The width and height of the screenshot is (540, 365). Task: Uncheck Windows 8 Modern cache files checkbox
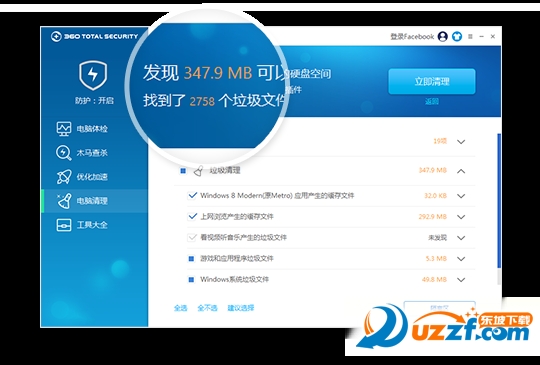[192, 196]
